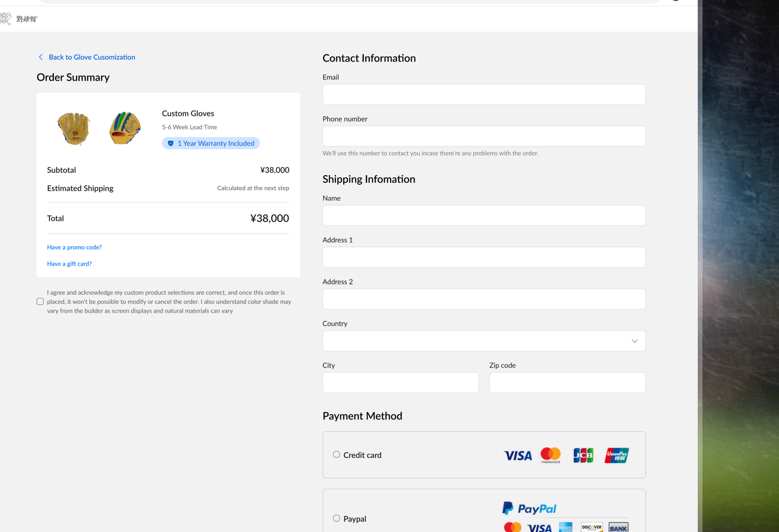Click the Zip code field
The height and width of the screenshot is (532, 779).
(567, 383)
